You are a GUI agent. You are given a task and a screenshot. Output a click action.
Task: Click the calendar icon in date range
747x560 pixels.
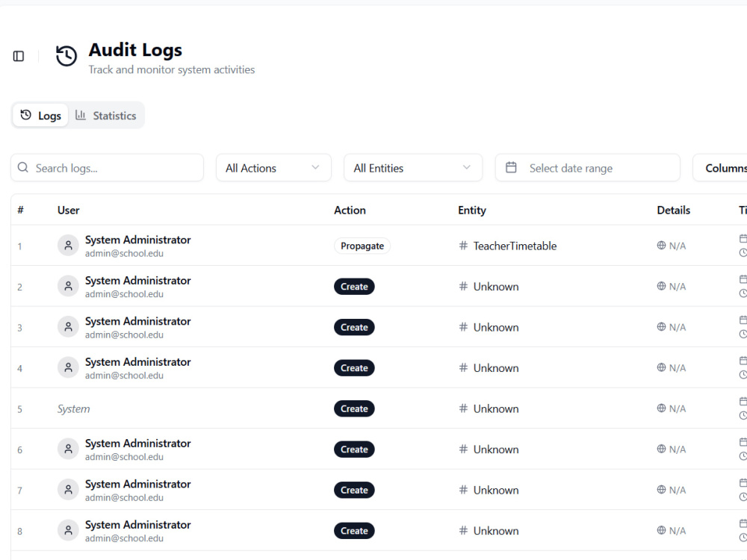coord(511,167)
